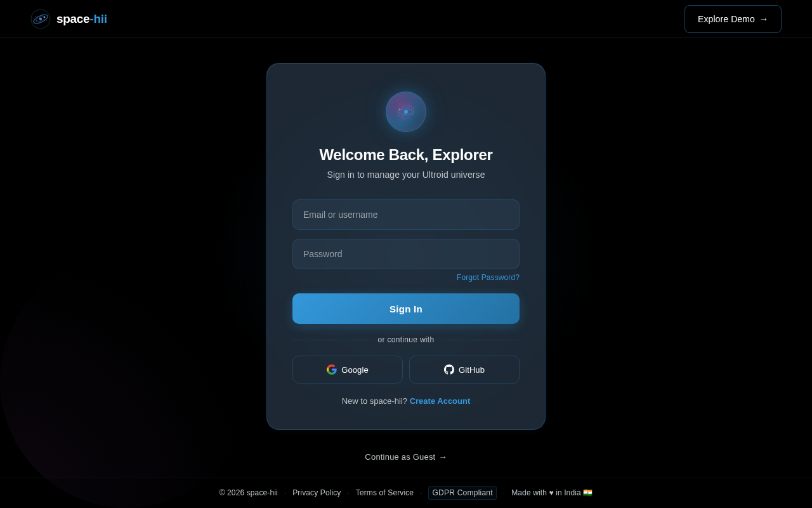Click the "Welcome Back, Explorer" heading
The image size is (812, 508).
tap(406, 155)
